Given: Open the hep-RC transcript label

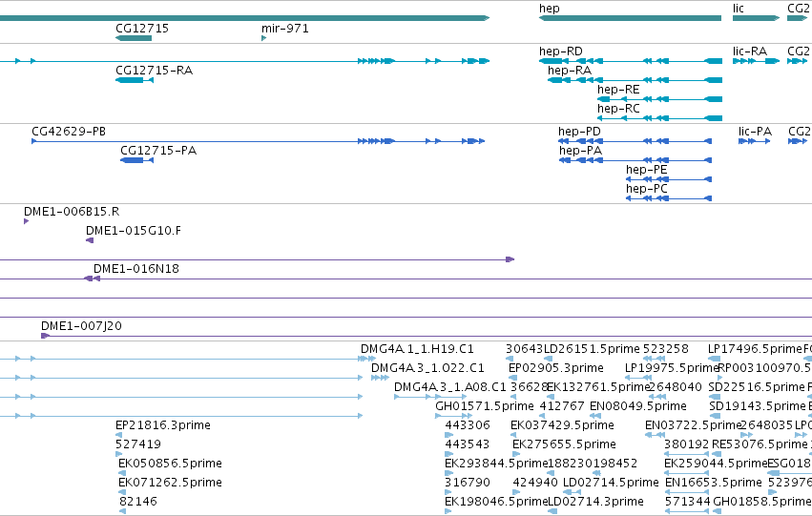Looking at the screenshot, I should [618, 109].
